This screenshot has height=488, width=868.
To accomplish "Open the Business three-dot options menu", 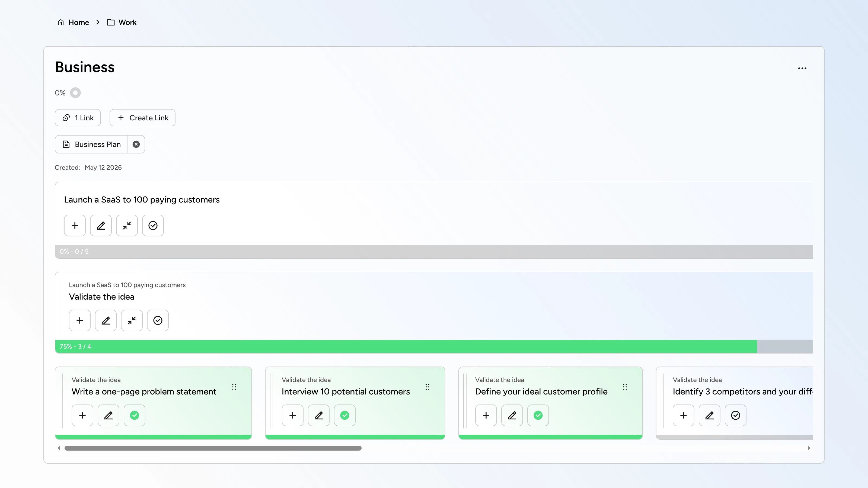I will 802,68.
